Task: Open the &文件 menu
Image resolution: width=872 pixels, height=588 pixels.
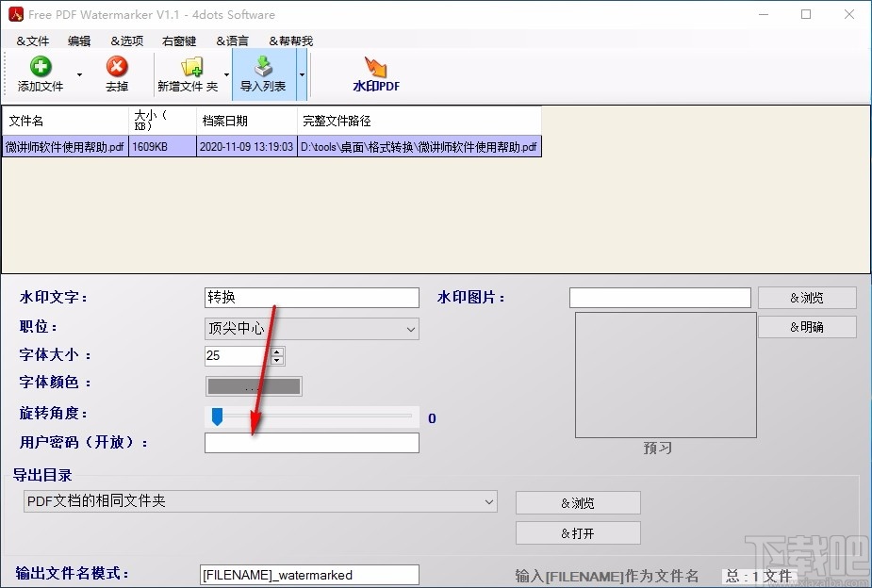Action: (x=33, y=41)
